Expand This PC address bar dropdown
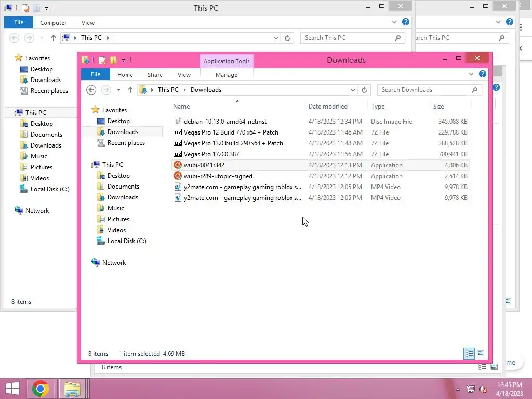532x399 pixels. (276, 38)
